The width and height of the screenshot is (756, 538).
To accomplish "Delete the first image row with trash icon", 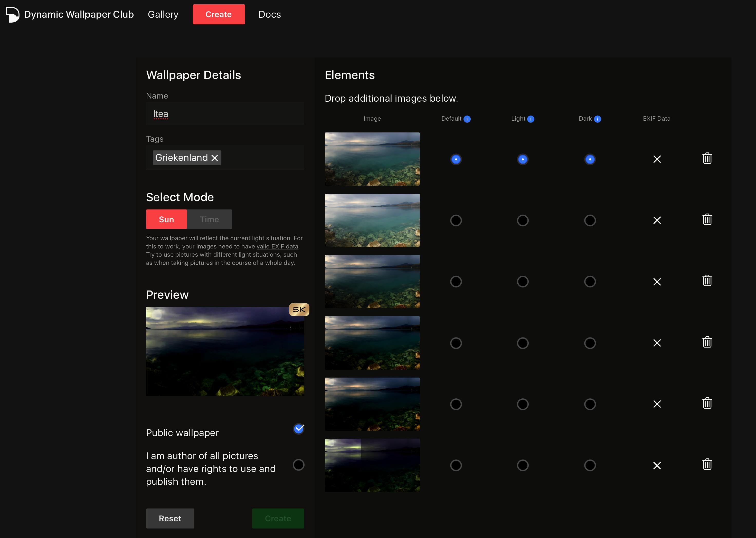I will (707, 158).
